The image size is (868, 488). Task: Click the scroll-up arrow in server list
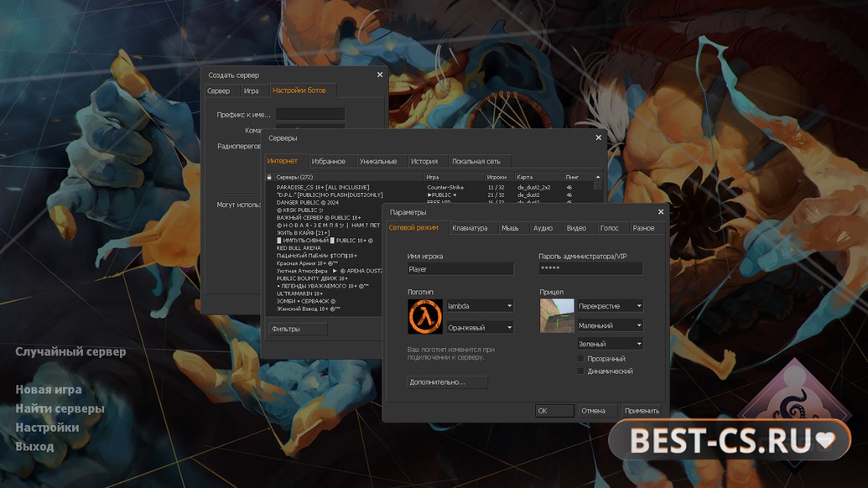pyautogui.click(x=598, y=177)
